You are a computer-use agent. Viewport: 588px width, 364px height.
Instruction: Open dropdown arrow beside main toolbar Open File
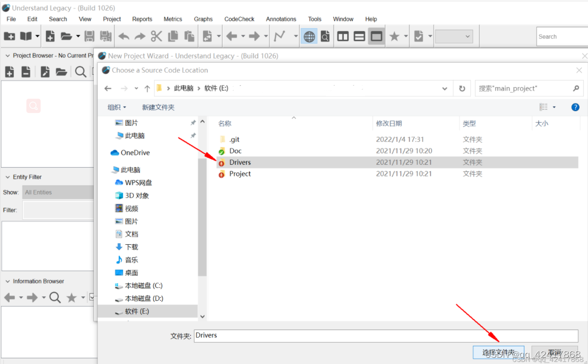point(78,36)
